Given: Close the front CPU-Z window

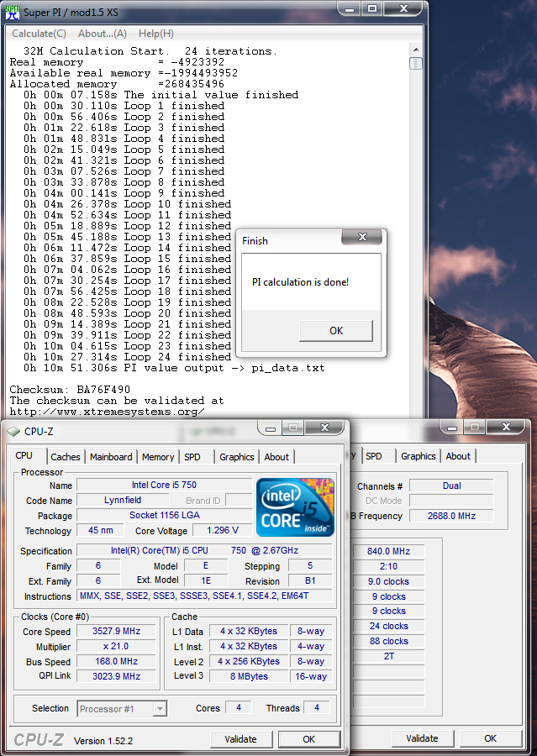Looking at the screenshot, I should click(324, 428).
